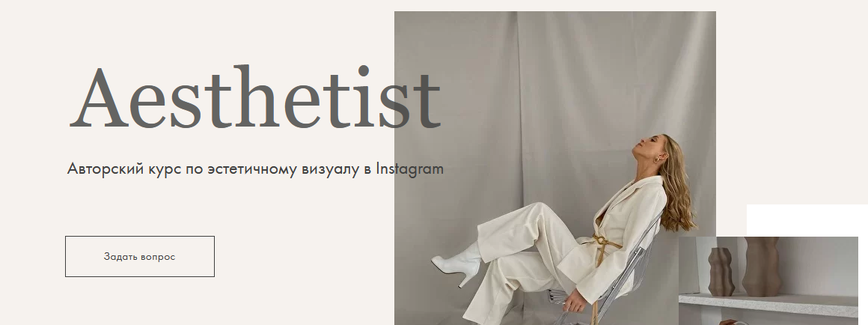
Task: Select the large "Aesthetist" heading
Action: 254,98
